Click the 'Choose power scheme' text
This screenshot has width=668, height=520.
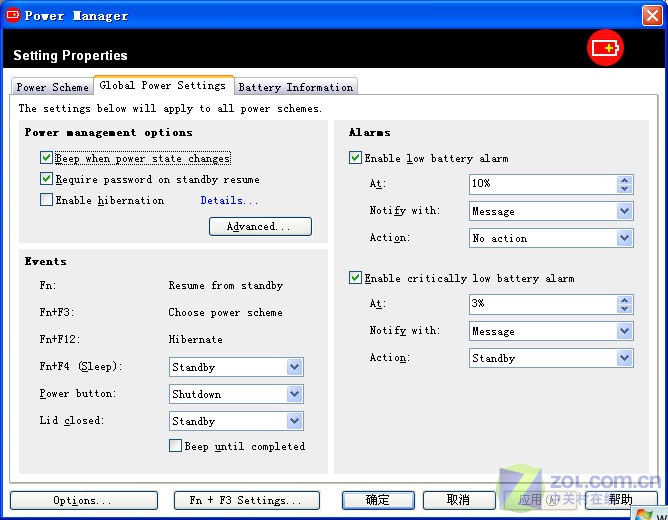pyautogui.click(x=225, y=312)
